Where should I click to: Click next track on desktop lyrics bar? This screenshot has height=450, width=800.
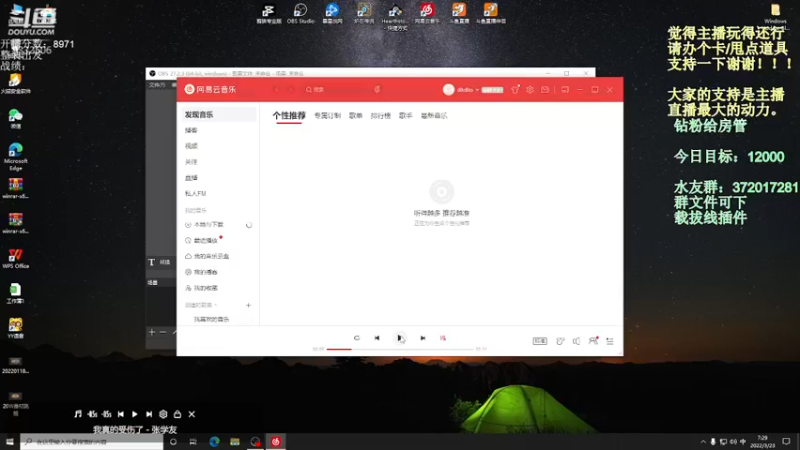pos(149,414)
